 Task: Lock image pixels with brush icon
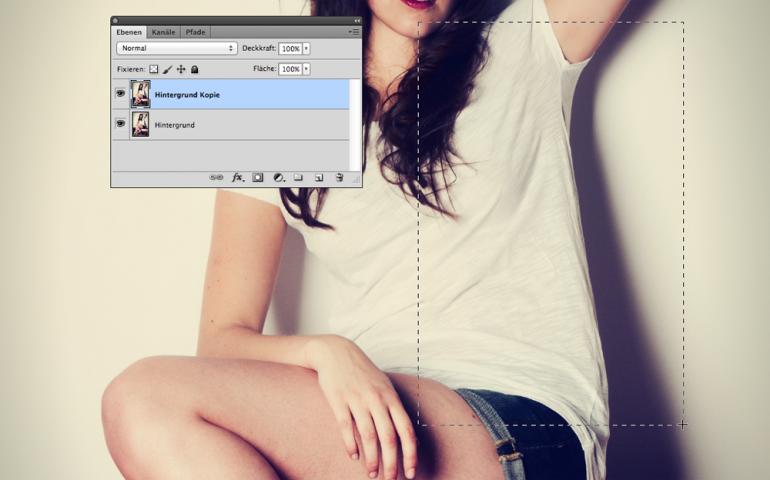coord(168,70)
